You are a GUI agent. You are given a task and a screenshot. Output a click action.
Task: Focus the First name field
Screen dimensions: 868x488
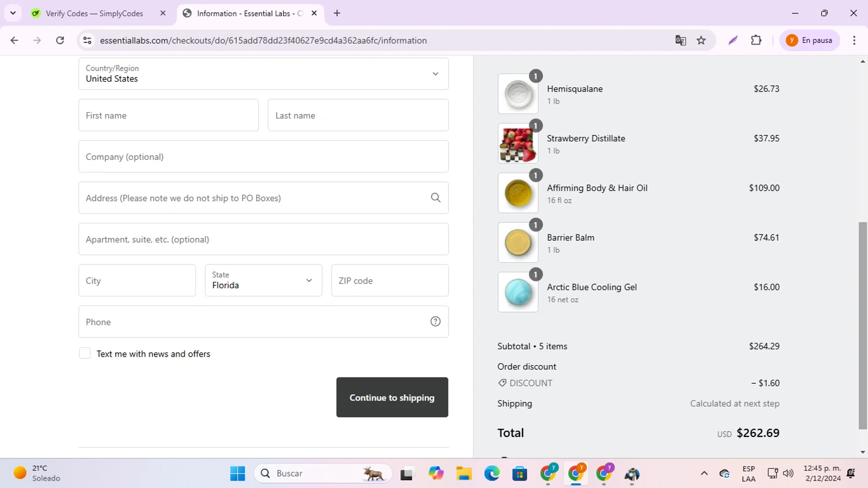168,115
